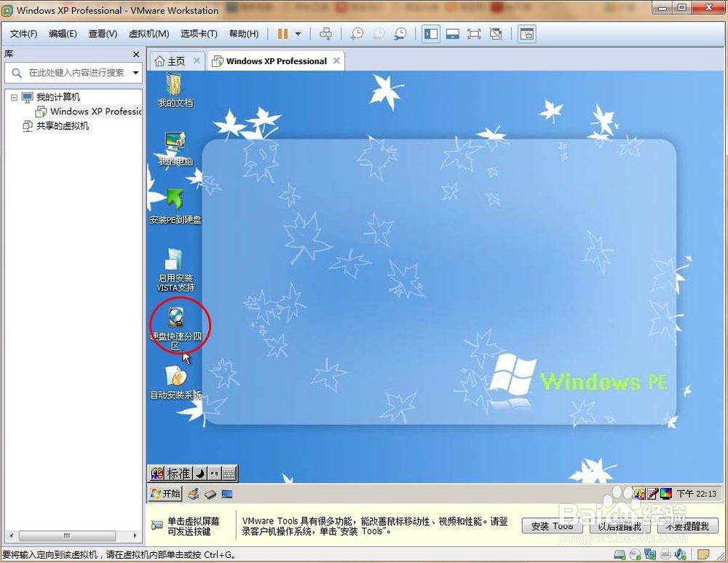This screenshot has width=728, height=563.
Task: Close the Windows XP Professional tab
Action: (336, 61)
